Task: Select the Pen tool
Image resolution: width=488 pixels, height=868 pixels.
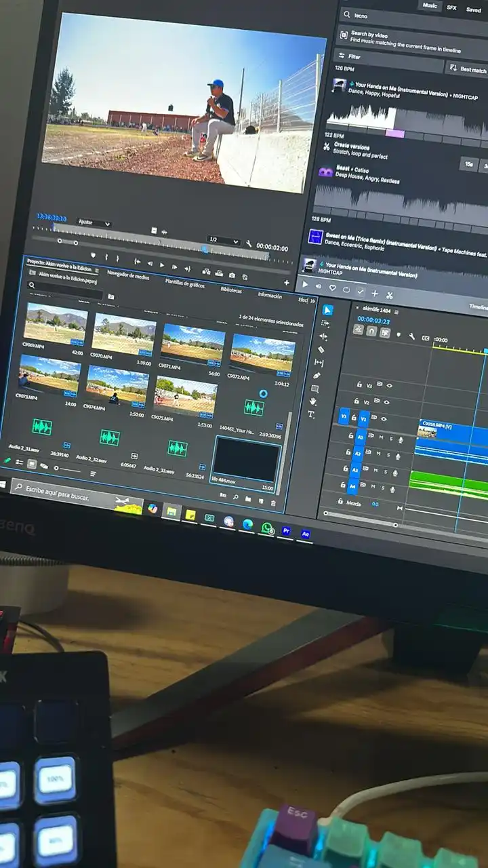Action: [317, 376]
